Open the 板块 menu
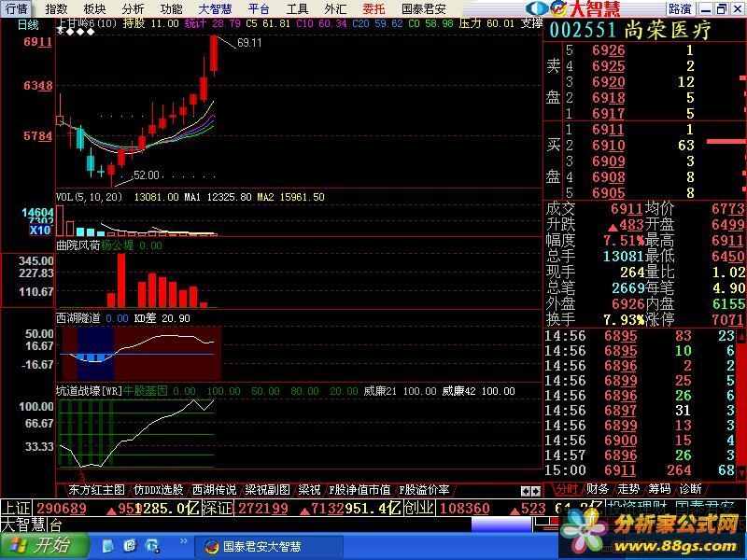 (94, 9)
